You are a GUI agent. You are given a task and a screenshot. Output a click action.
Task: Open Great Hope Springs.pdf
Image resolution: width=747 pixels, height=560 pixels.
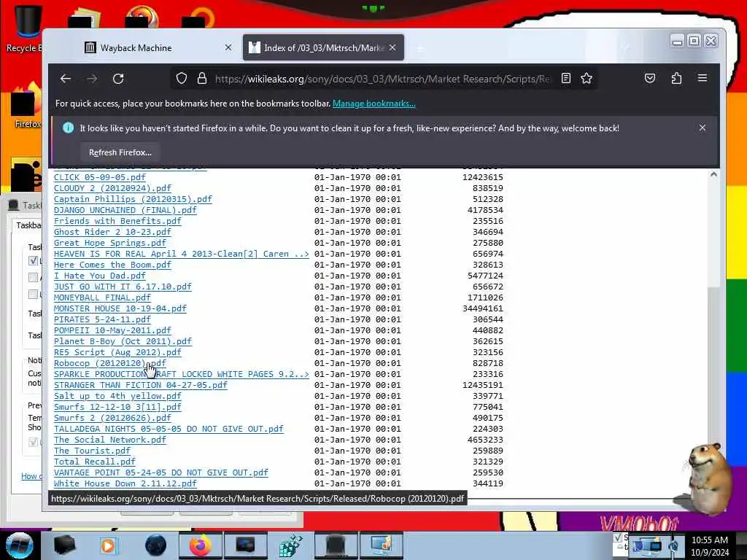click(x=110, y=243)
